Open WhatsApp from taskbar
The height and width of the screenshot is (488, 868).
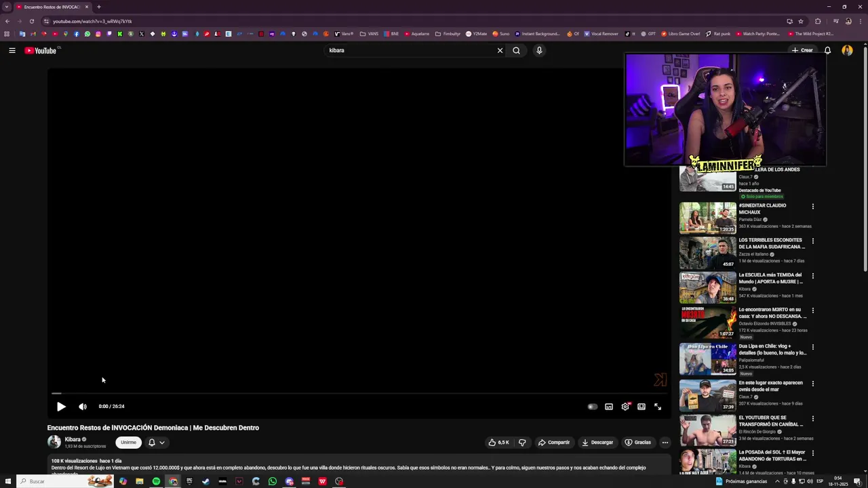click(x=273, y=481)
